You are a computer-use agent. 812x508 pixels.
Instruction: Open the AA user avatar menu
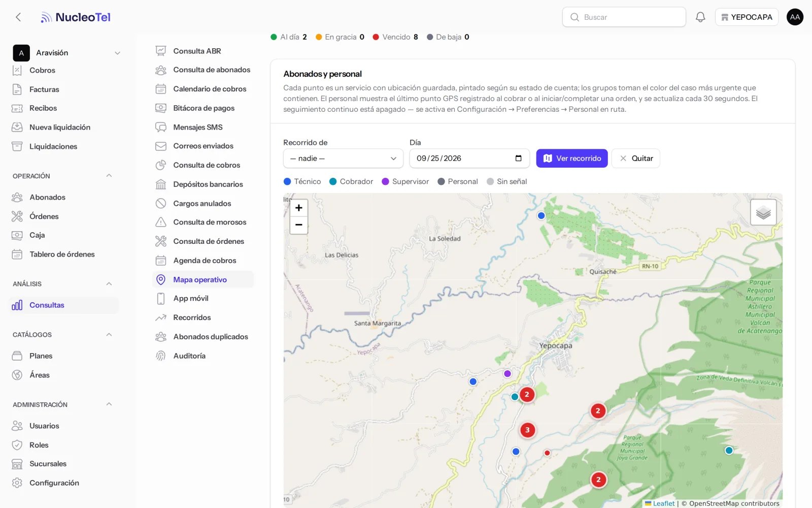coord(795,17)
